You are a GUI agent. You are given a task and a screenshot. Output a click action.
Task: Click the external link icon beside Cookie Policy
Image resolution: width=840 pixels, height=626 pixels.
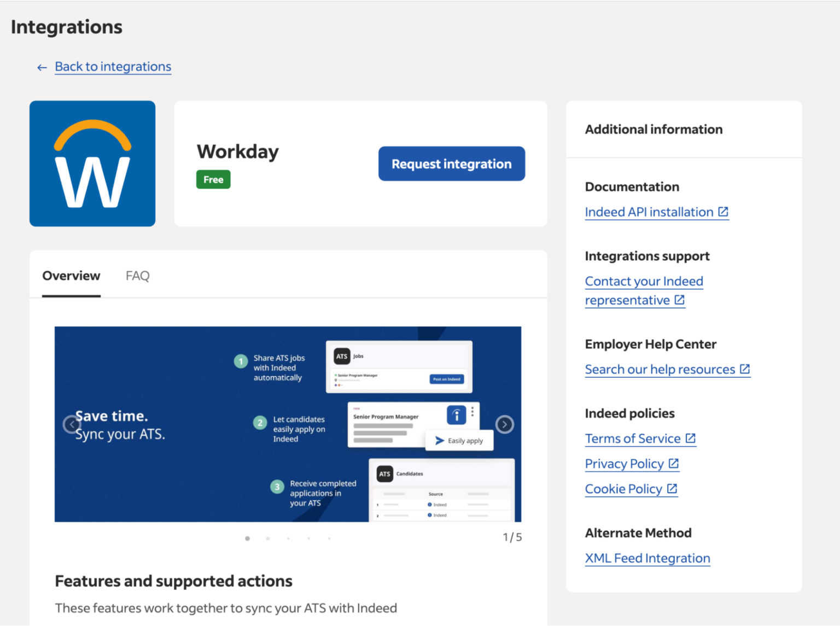pyautogui.click(x=672, y=488)
